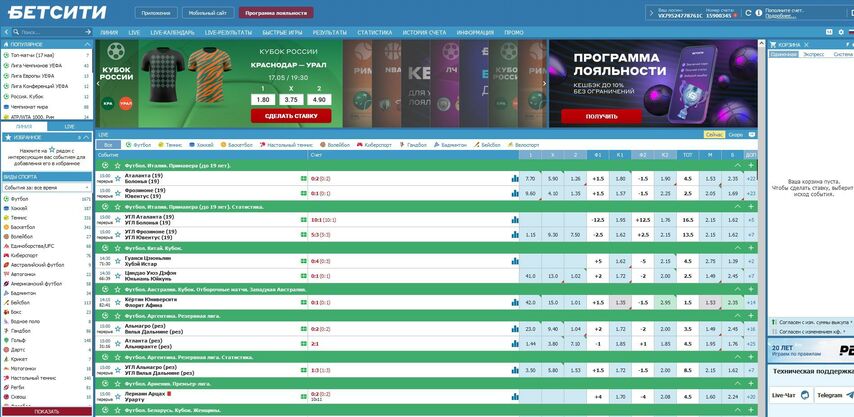This screenshot has height=417, width=854.
Task: Favorite the УТЛ Аталанта (19) match
Action: tap(118, 220)
